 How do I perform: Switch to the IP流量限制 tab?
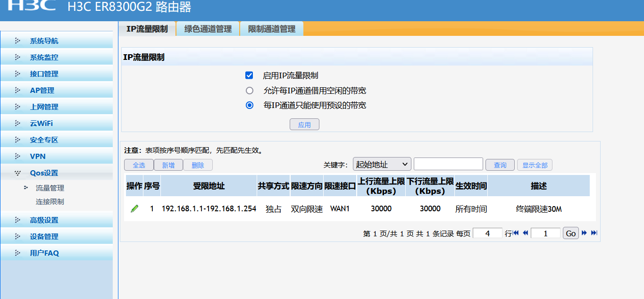(147, 29)
